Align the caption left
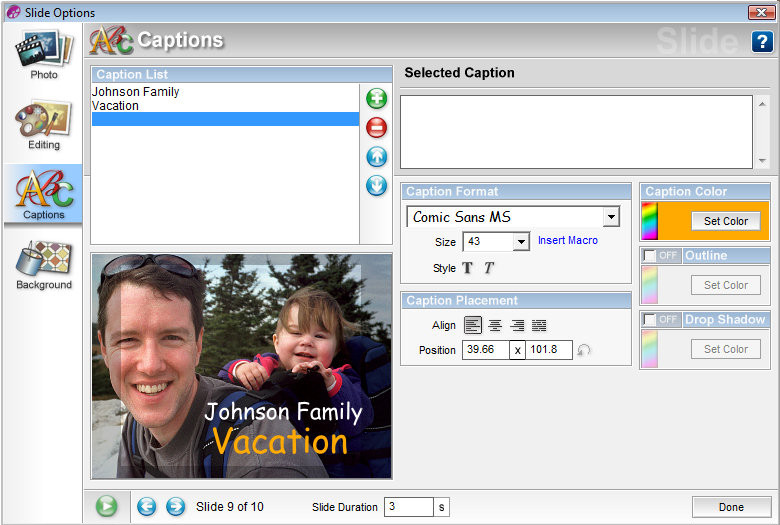 tap(473, 325)
